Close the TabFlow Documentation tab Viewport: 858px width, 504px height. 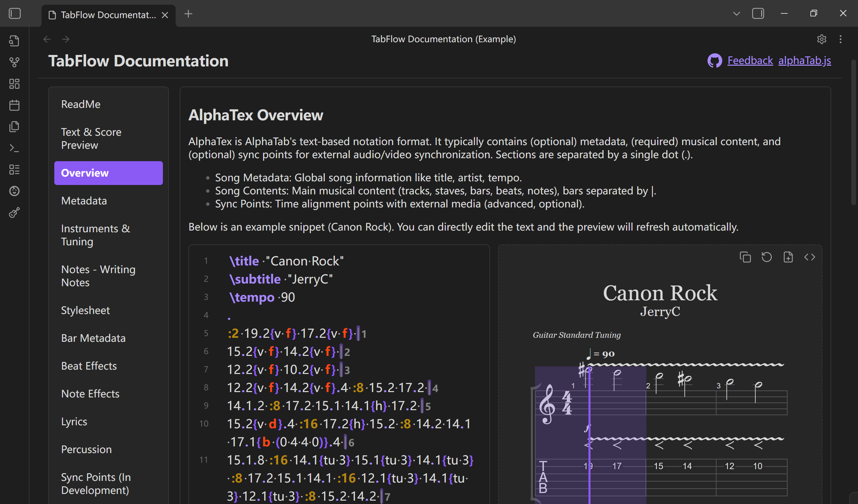[x=165, y=15]
